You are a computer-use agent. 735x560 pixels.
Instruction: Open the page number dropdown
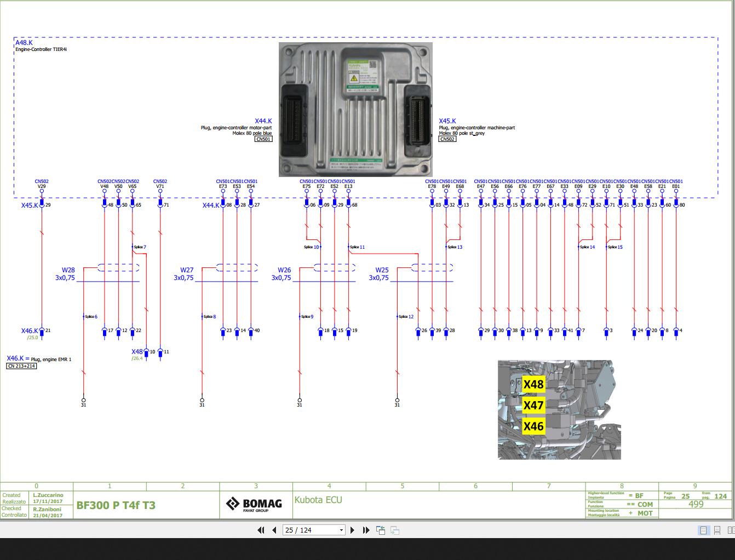[341, 530]
